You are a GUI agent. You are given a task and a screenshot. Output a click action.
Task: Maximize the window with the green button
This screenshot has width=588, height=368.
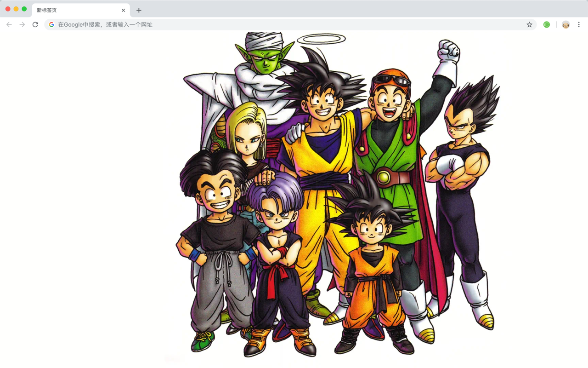[24, 9]
